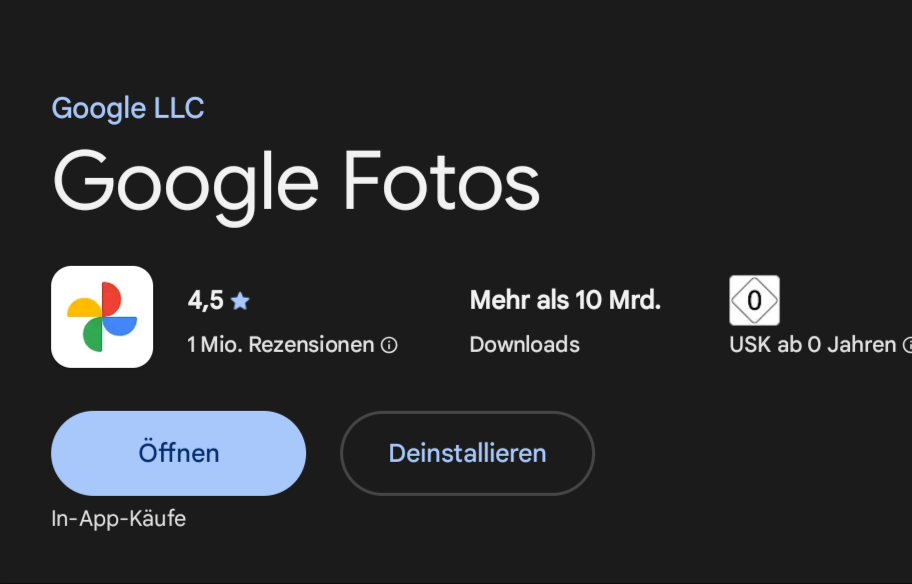The height and width of the screenshot is (584, 912).
Task: Click the red petal of the Google Fotos logo
Action: click(111, 299)
